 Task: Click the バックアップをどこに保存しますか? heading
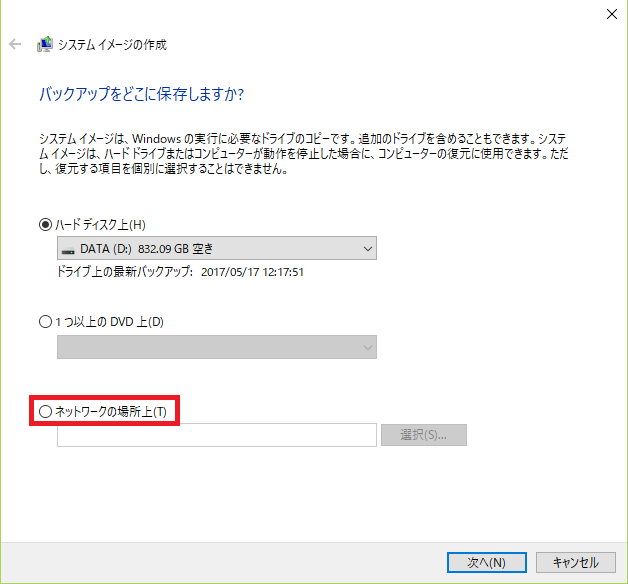(141, 94)
